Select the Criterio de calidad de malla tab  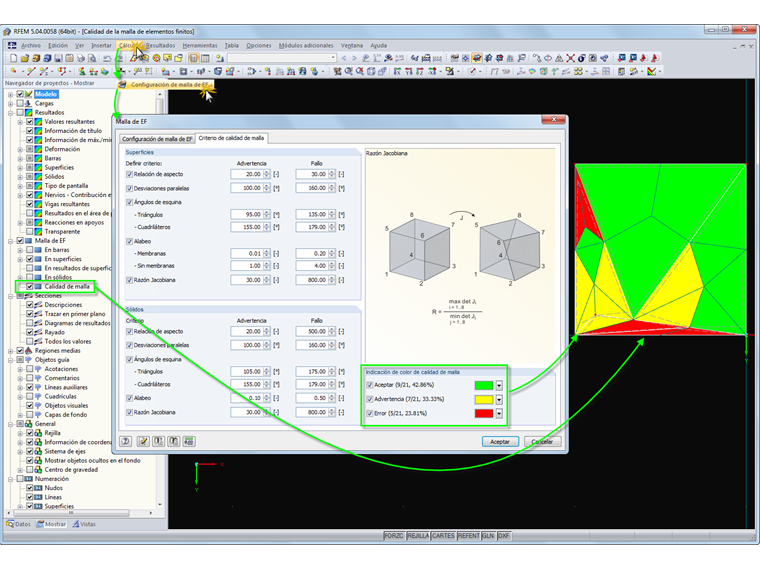[x=231, y=138]
